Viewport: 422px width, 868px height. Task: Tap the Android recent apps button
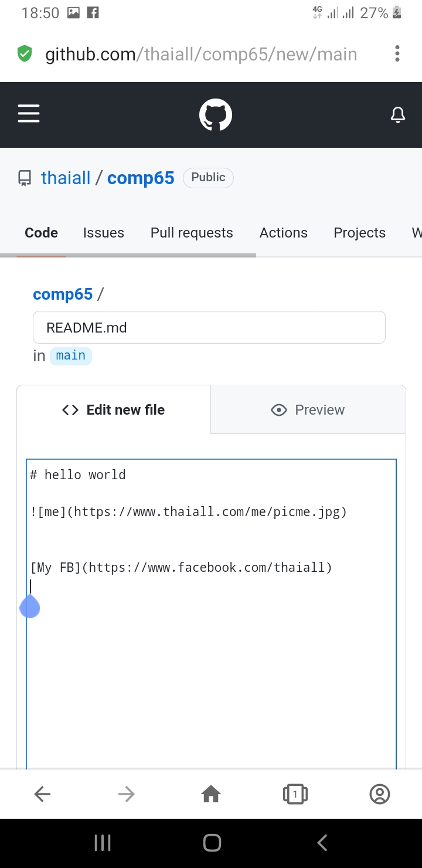(x=103, y=843)
